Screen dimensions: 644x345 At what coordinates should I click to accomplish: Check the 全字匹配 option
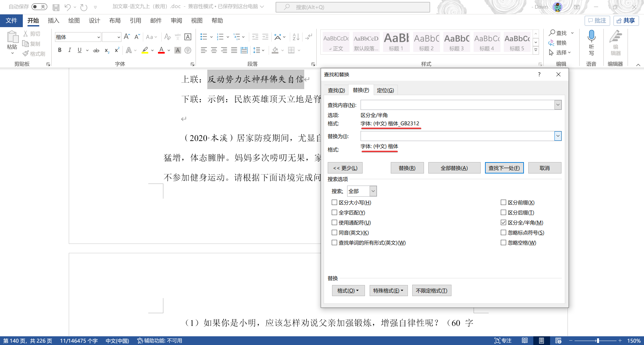(334, 212)
